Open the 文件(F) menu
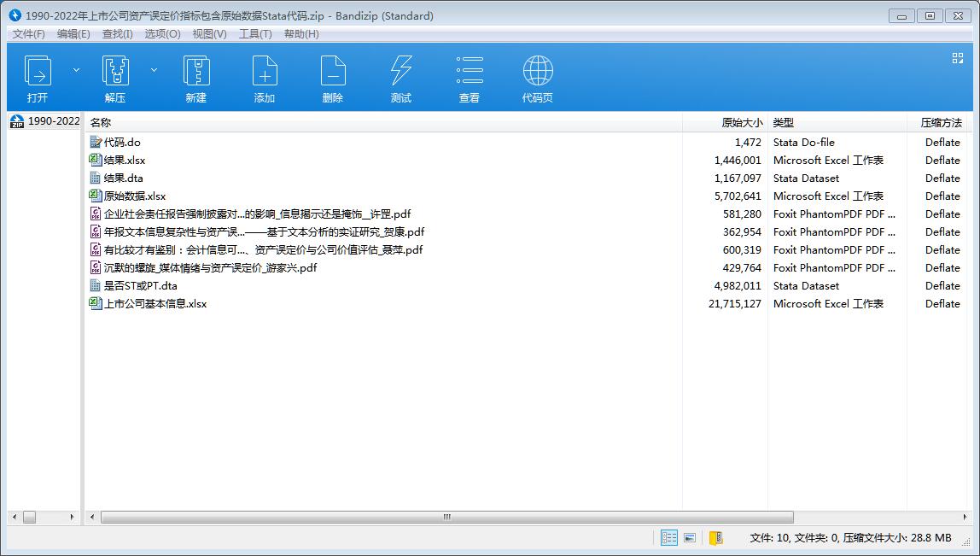 point(29,34)
